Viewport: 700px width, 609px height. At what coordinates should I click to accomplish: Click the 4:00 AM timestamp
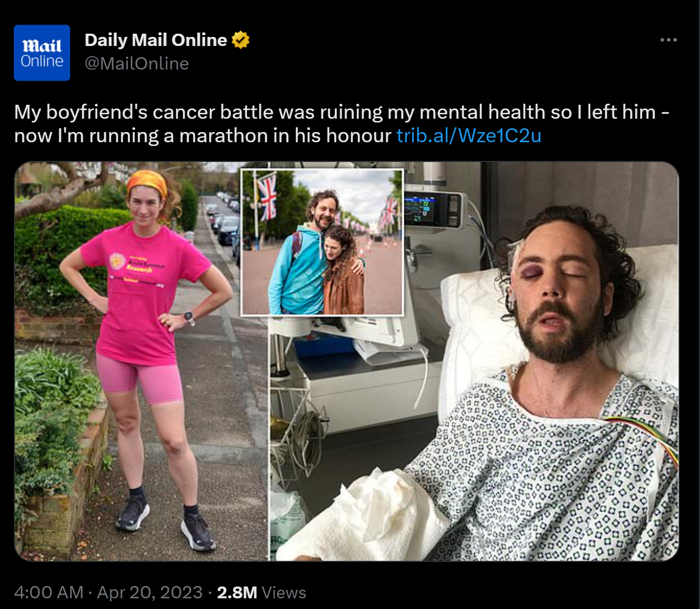coord(49,592)
